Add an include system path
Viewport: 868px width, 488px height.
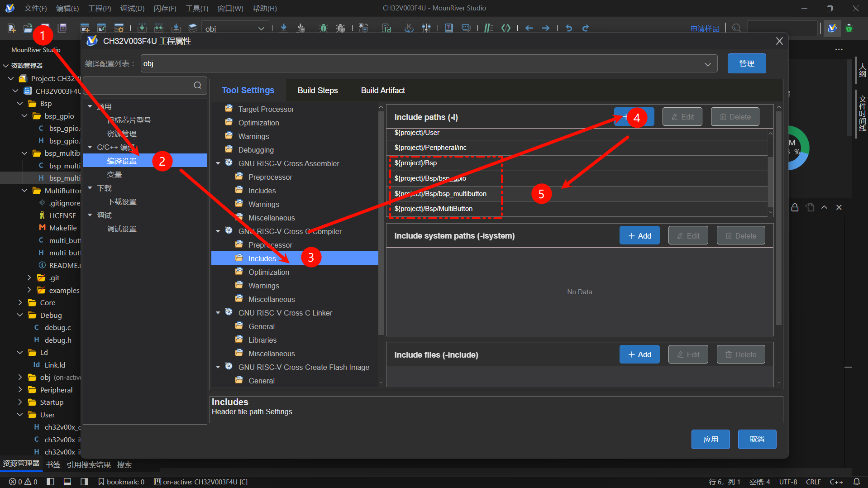coord(639,236)
